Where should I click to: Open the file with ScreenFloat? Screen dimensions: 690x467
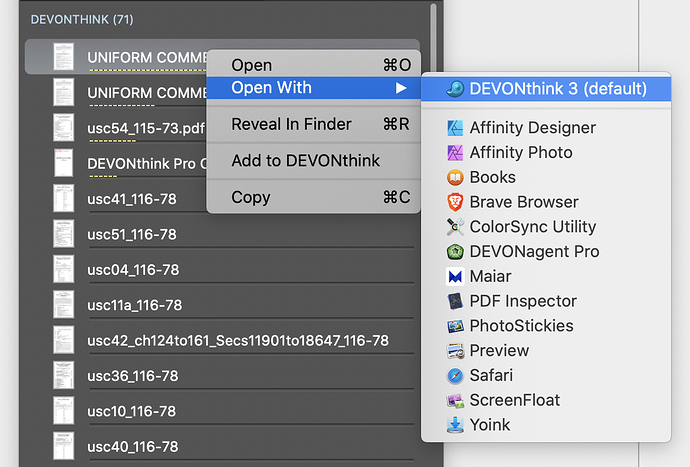coord(546,400)
